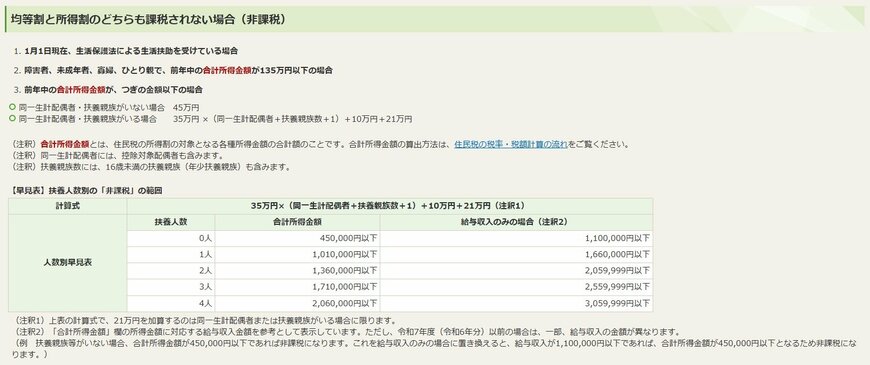Click the 給与収入のみの場合（注釈2） column header
870x365 pixels.
[516, 222]
